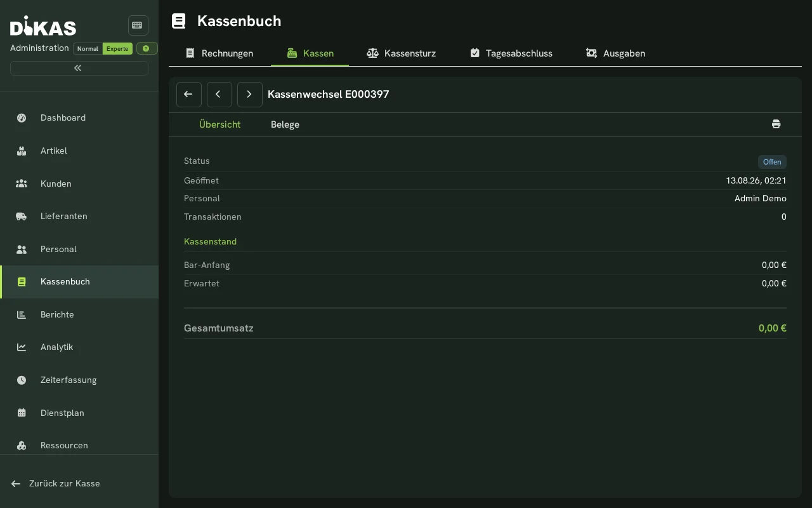This screenshot has height=508, width=812.
Task: Switch to Normal mode
Action: click(x=88, y=48)
